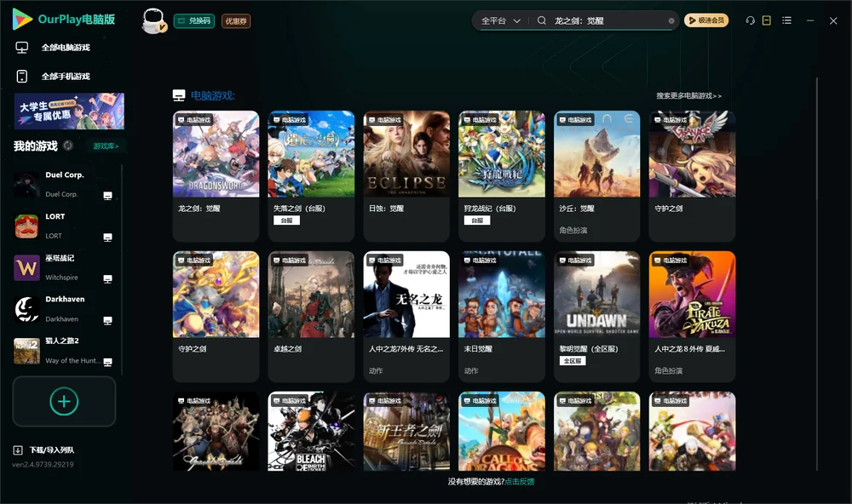
Task: Open the 黎明觉醒 Undawn game card
Action: [596, 317]
